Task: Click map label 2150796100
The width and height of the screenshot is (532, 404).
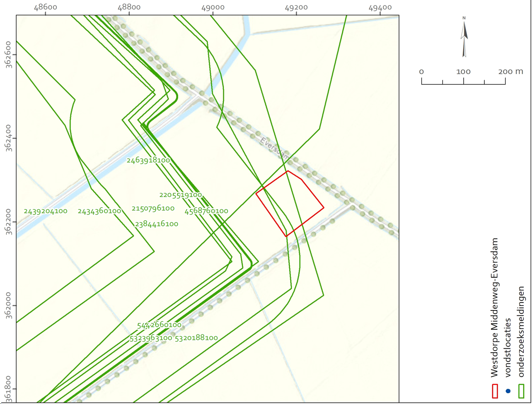Action: pyautogui.click(x=153, y=208)
